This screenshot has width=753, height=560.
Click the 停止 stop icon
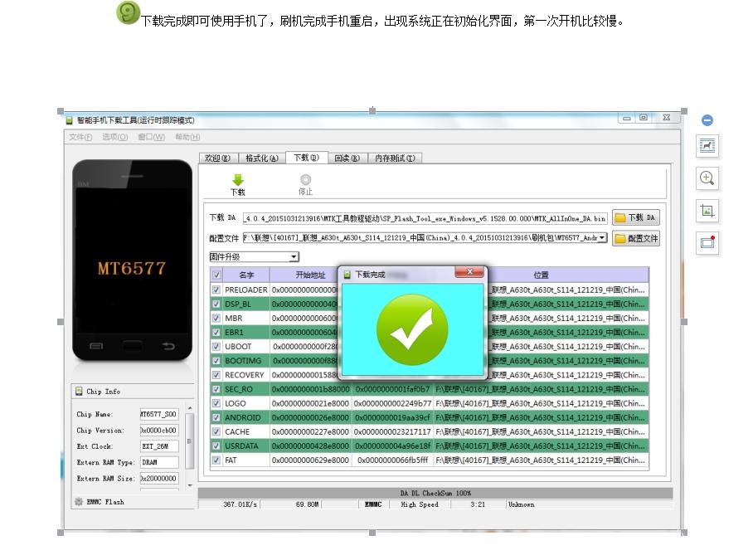tap(306, 180)
